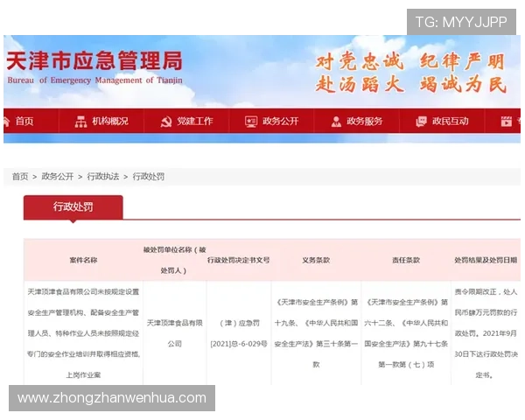Go to 行政处罚 in the breadcrumb
525x420 pixels.
pyautogui.click(x=149, y=177)
